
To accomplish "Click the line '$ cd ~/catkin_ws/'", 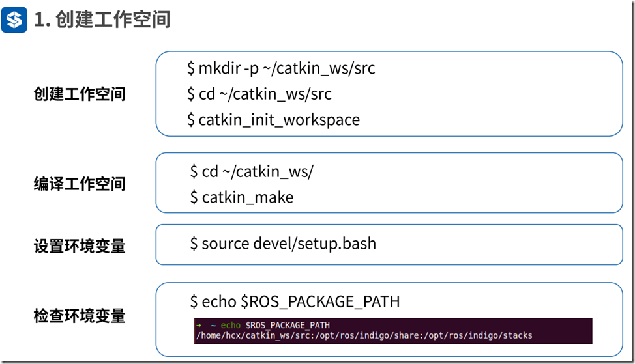I will click(x=252, y=172).
